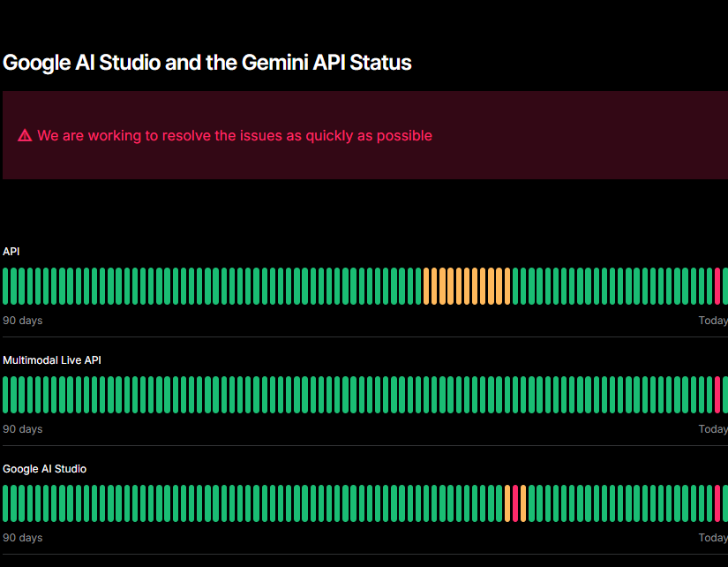Click the warning triangle icon in the alert banner
This screenshot has width=728, height=567.
[x=25, y=135]
